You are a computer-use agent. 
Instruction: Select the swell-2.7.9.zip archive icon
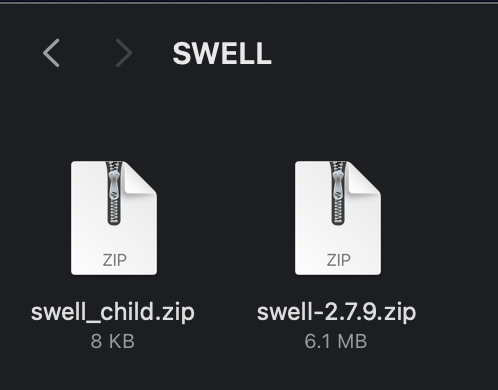pos(338,218)
